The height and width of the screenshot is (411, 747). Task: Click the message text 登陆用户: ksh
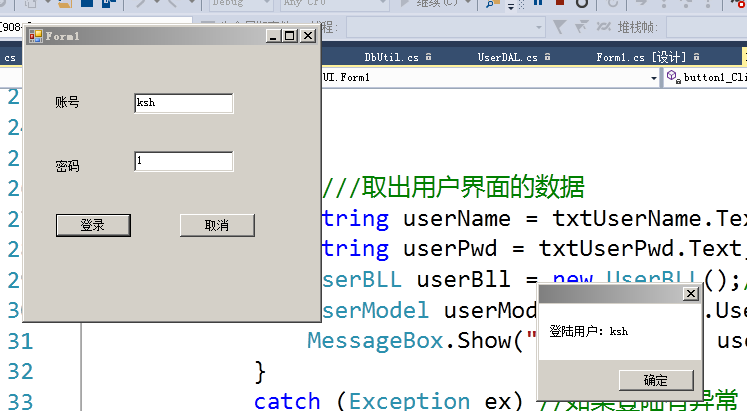pos(588,331)
